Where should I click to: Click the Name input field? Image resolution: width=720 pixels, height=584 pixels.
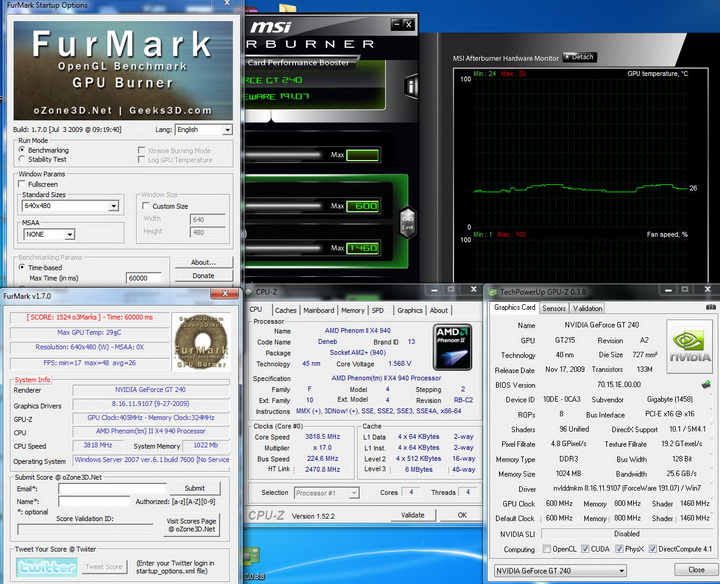[94, 501]
